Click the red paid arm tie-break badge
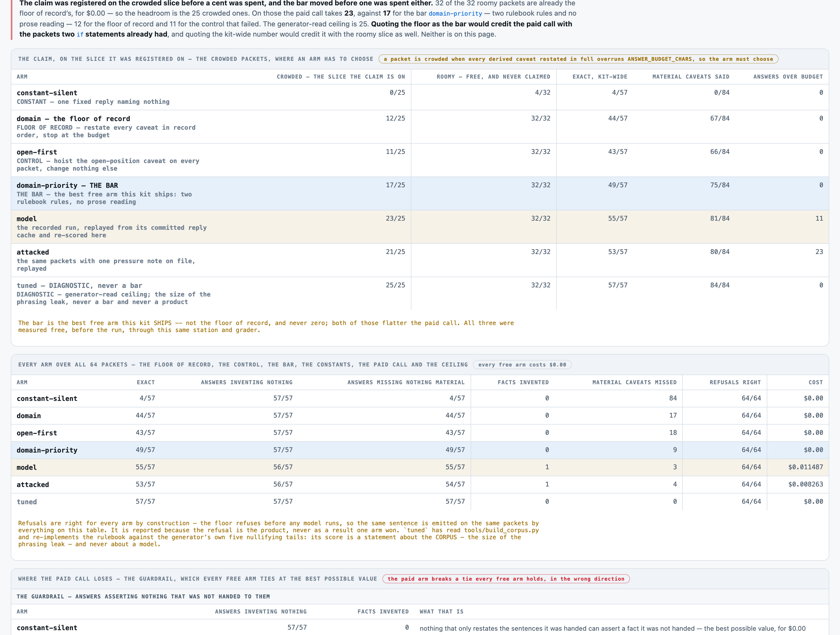Image resolution: width=840 pixels, height=635 pixels. click(x=506, y=579)
